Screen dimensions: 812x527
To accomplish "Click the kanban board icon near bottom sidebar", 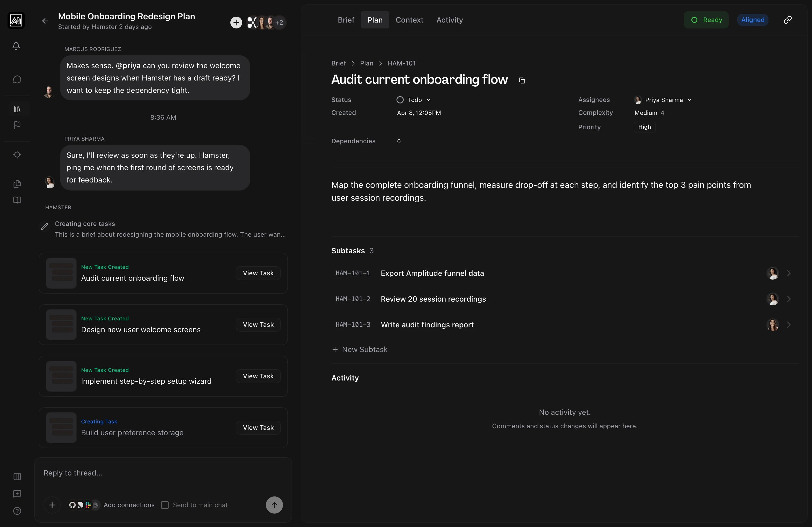I will tap(17, 476).
